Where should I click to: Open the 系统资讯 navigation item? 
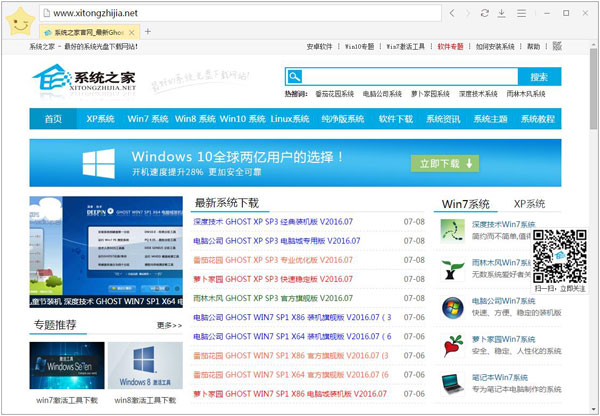pos(443,119)
